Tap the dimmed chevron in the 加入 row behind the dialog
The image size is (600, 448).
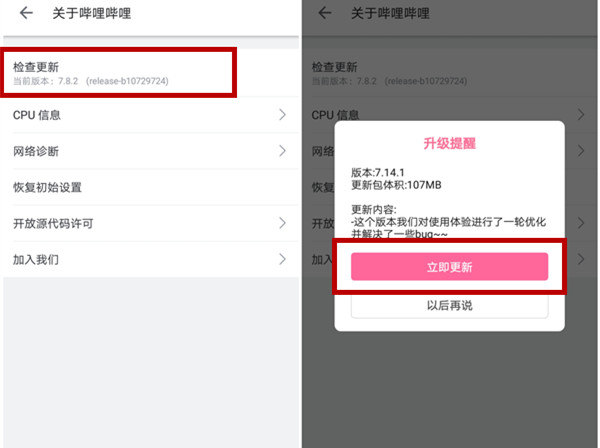(581, 259)
